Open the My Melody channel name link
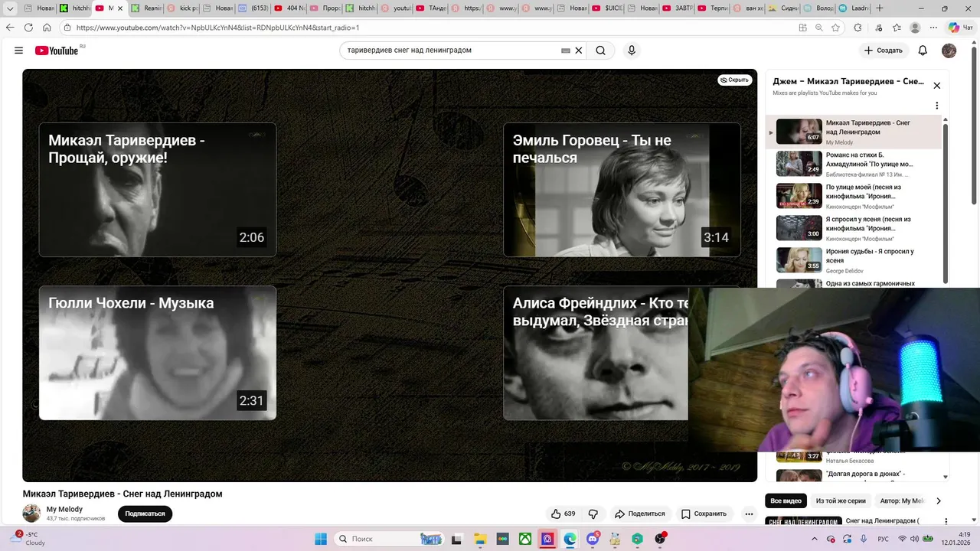Viewport: 980px width, 551px height. [x=64, y=509]
